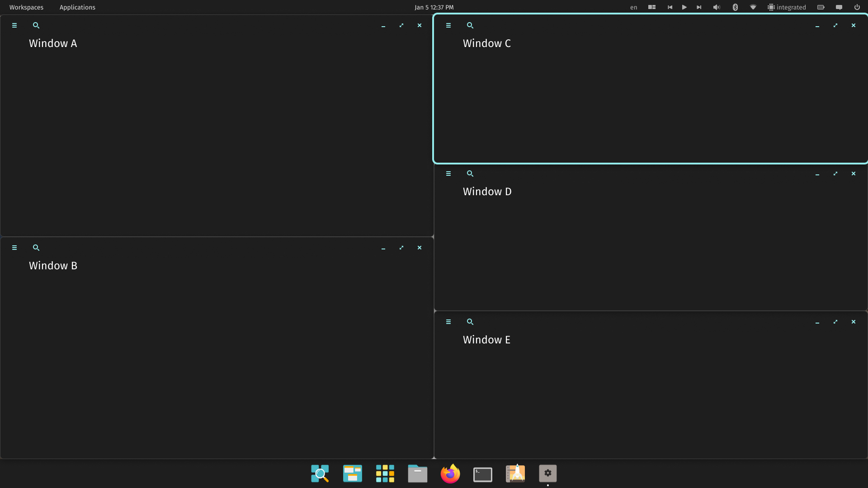Toggle media playback with the play button
868x488 pixels.
click(x=684, y=7)
